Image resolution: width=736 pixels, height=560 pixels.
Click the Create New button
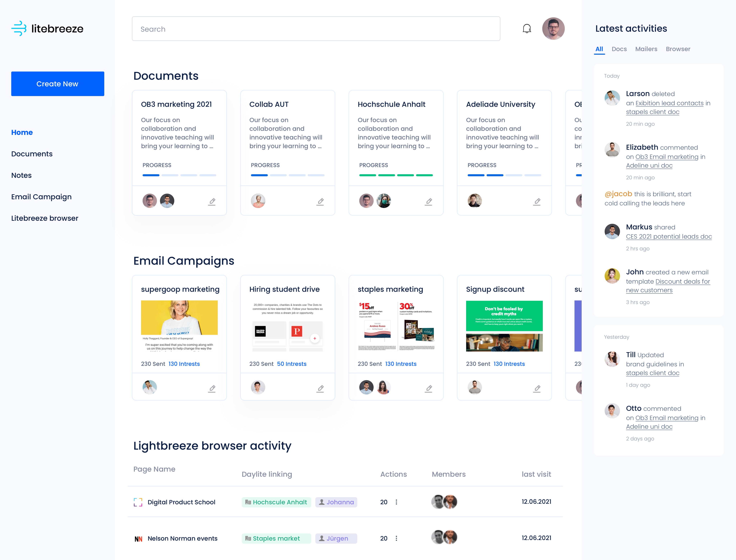57,84
